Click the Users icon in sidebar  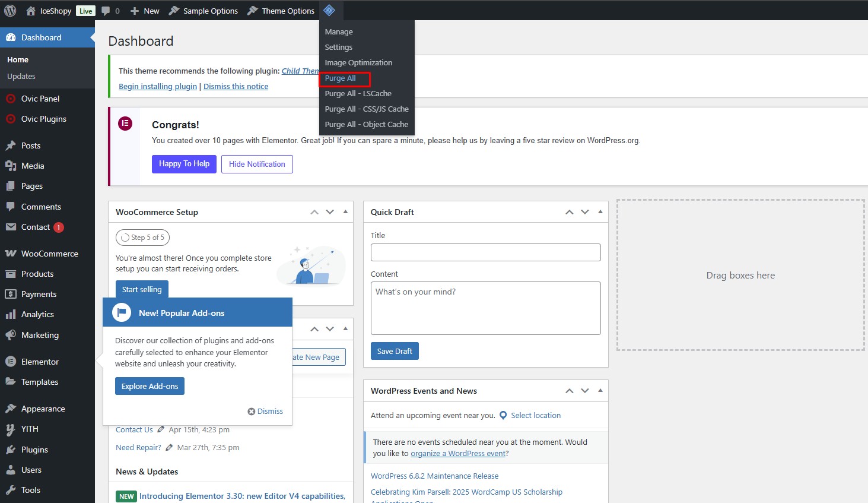tap(11, 470)
